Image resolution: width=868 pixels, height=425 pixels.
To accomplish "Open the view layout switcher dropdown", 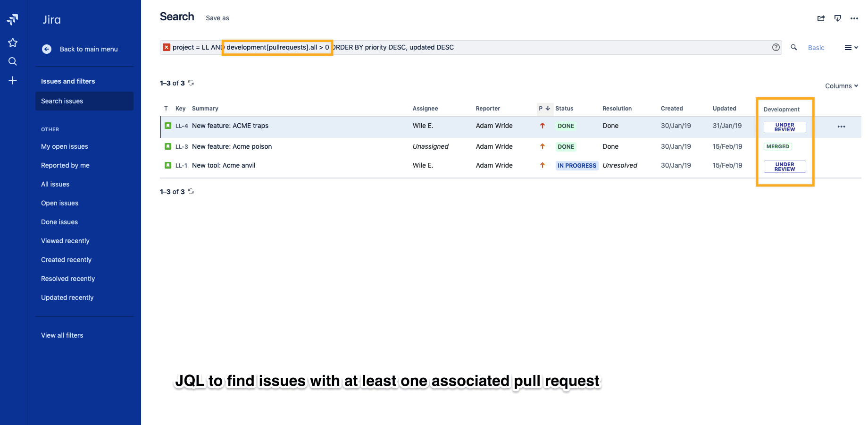I will [851, 48].
